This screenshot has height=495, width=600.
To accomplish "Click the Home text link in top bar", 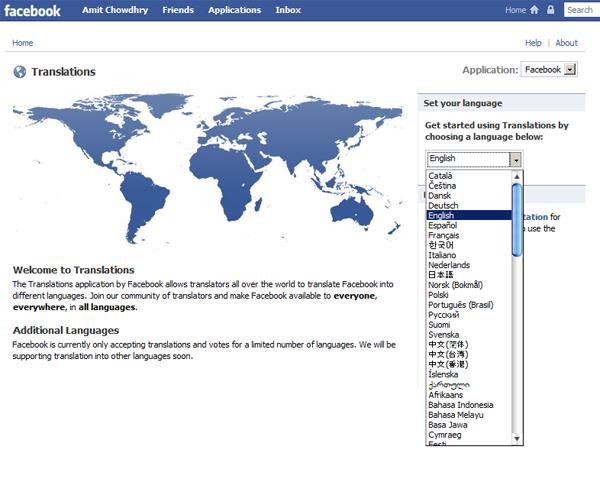I will (515, 10).
